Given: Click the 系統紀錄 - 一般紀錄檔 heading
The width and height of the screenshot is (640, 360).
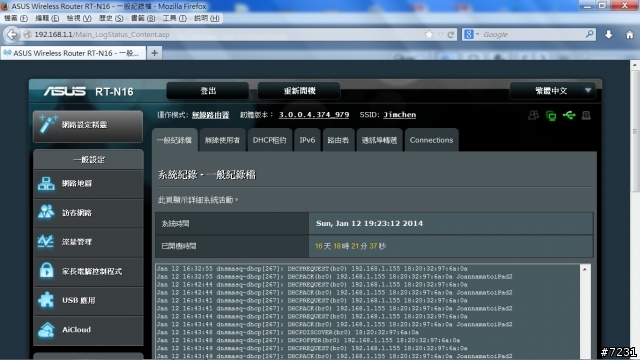Looking at the screenshot, I should pos(207,175).
